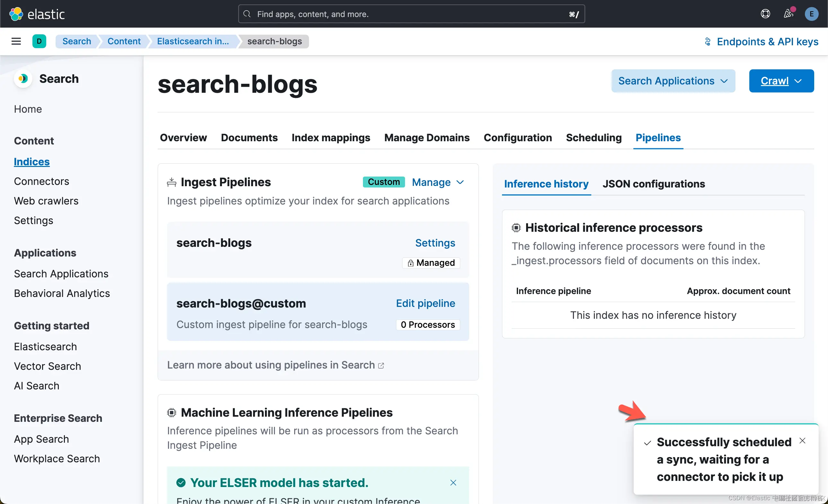Viewport: 828px width, 504px height.
Task: Open the Scheduling tab
Action: click(x=594, y=138)
